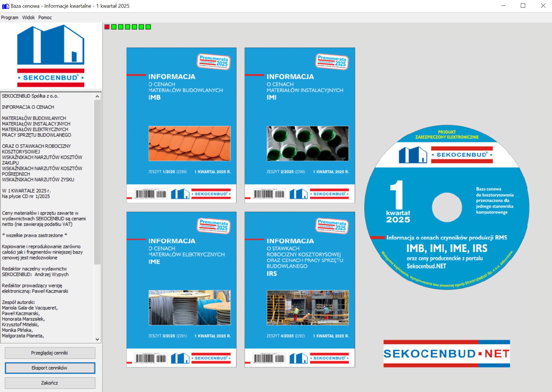Open the Program menu

[10, 17]
